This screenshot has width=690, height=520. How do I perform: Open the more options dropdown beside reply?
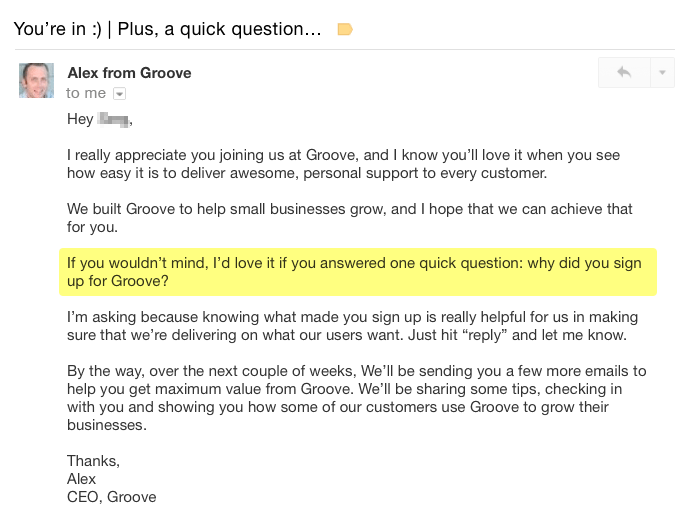pyautogui.click(x=662, y=73)
